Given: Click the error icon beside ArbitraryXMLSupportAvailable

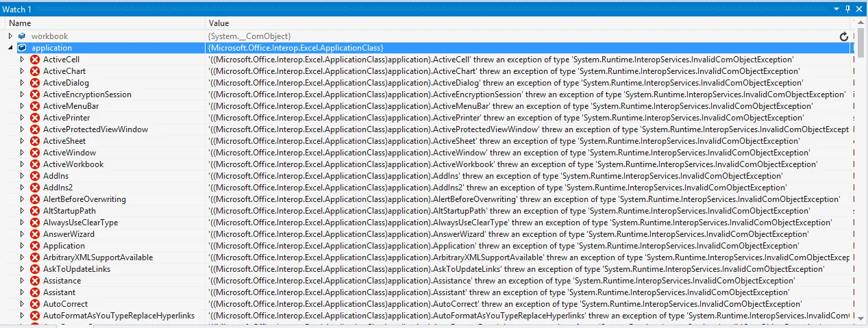Looking at the screenshot, I should pyautogui.click(x=35, y=257).
